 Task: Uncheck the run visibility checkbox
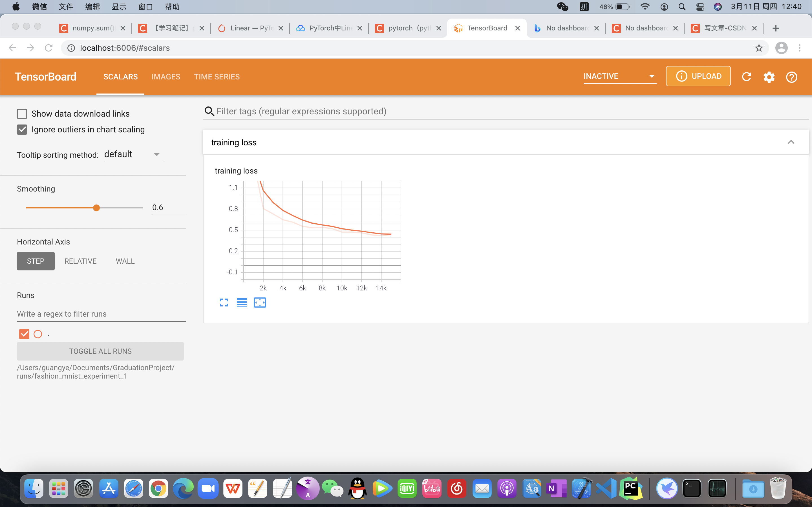(24, 334)
